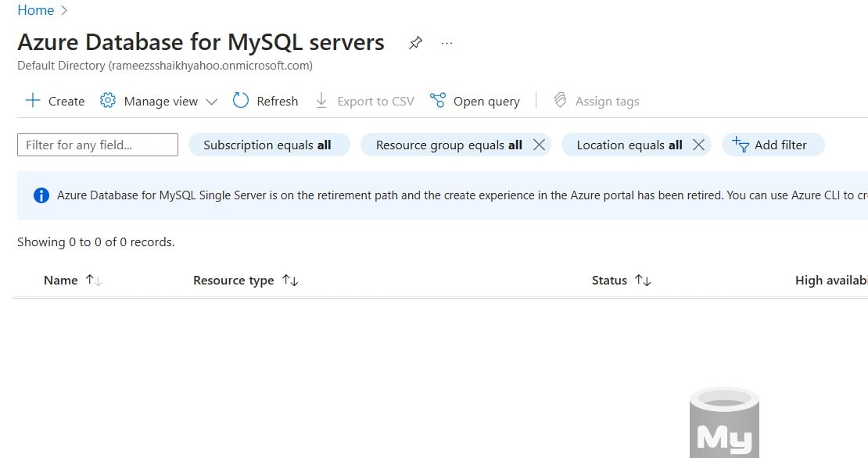The width and height of the screenshot is (868, 458).
Task: Click the Status sort arrows icon
Action: 643,281
